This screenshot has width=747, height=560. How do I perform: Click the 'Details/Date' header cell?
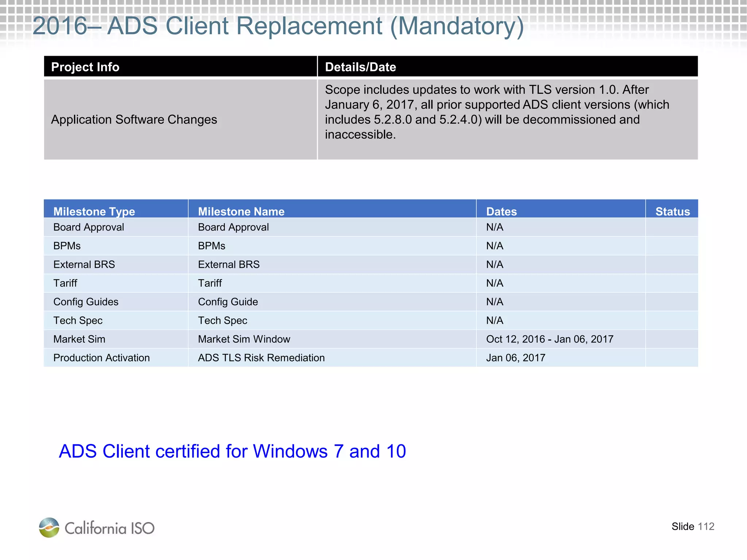coord(508,67)
